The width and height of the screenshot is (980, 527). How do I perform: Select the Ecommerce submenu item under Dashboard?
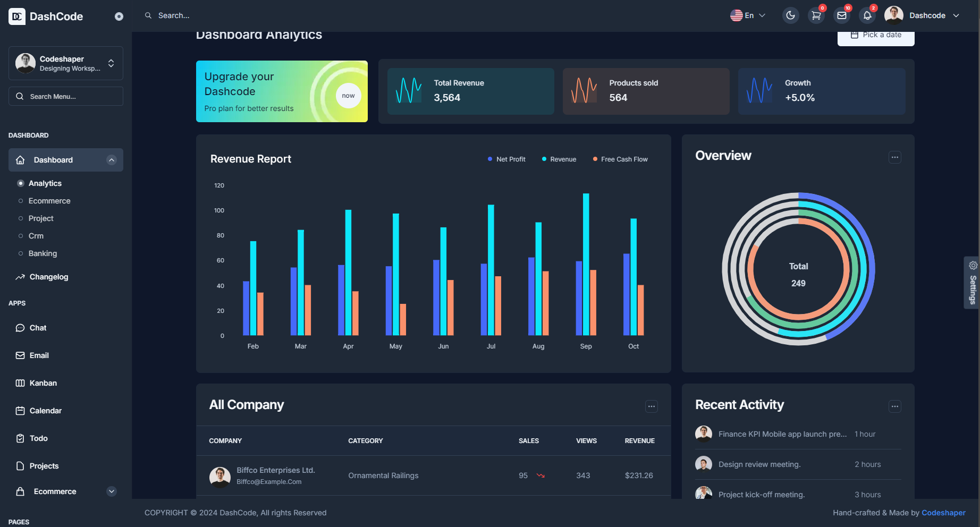(x=49, y=201)
